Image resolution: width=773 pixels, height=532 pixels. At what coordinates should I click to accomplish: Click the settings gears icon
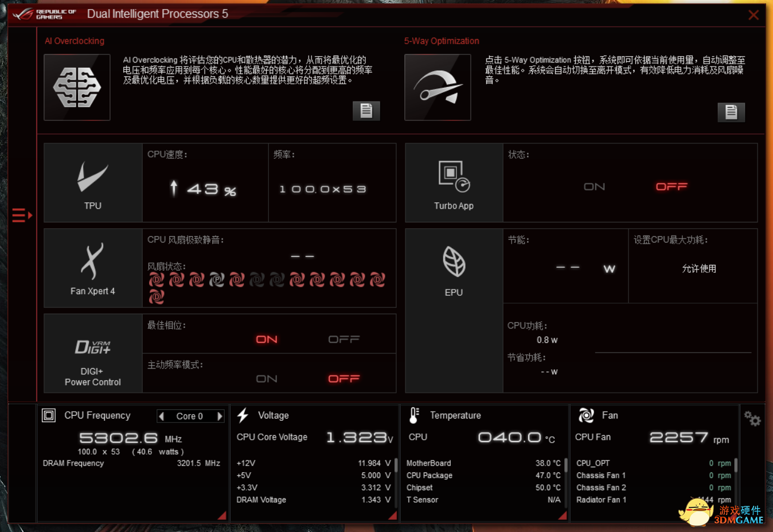[x=752, y=418]
